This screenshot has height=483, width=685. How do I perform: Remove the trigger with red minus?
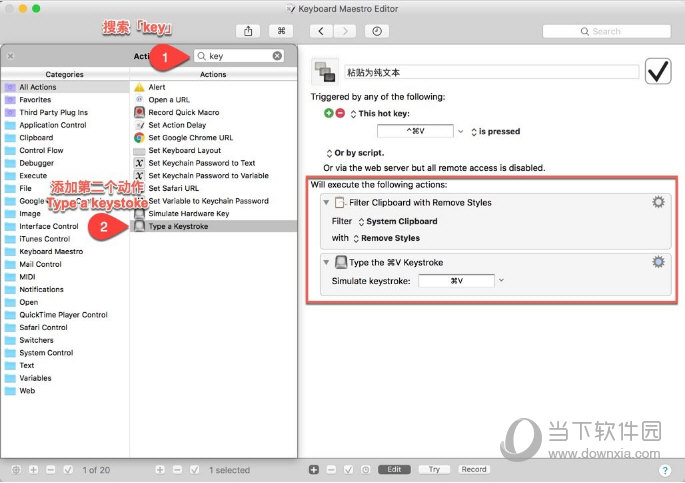pos(340,114)
